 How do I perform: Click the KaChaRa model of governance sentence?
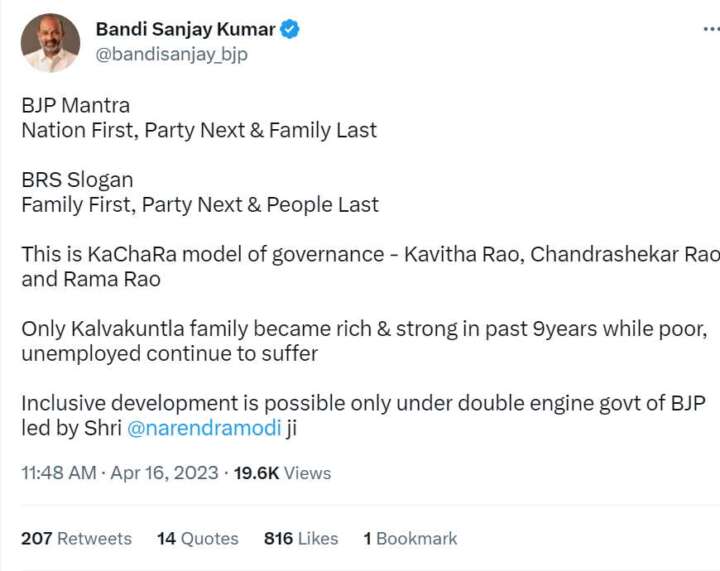coord(360,255)
